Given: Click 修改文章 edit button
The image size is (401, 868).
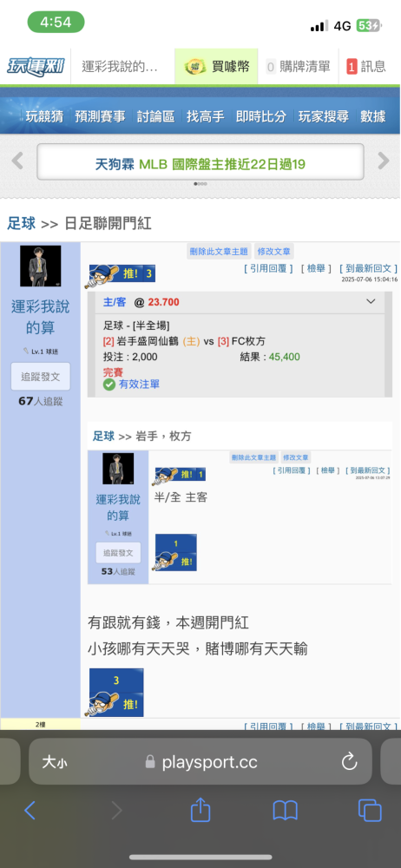Looking at the screenshot, I should click(274, 252).
